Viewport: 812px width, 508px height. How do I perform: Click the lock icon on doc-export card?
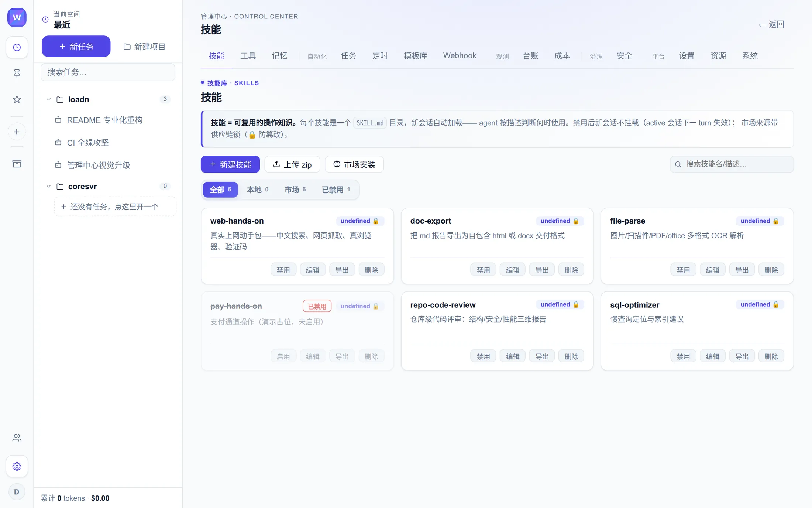click(576, 221)
